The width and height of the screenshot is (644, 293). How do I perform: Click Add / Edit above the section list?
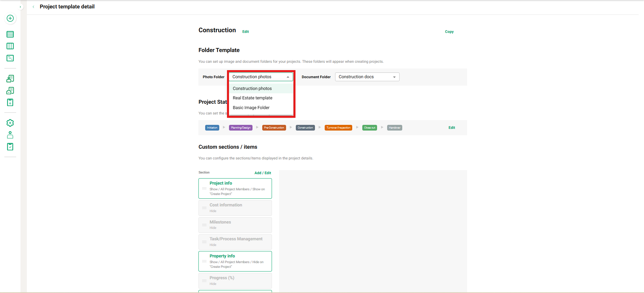(x=263, y=173)
